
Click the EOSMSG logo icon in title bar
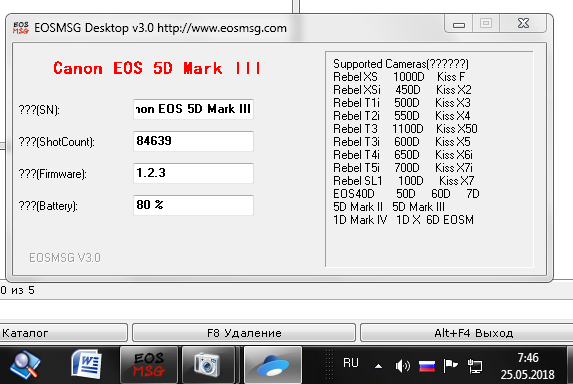[20, 28]
